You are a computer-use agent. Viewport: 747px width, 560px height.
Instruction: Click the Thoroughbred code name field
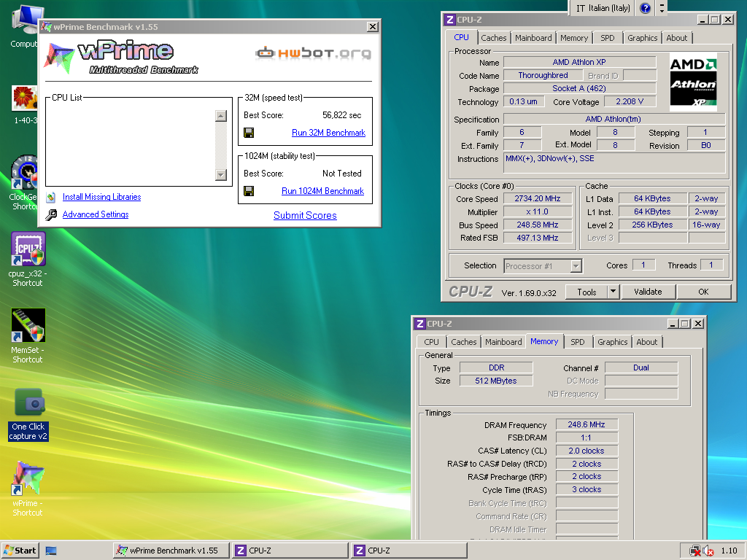pyautogui.click(x=543, y=75)
